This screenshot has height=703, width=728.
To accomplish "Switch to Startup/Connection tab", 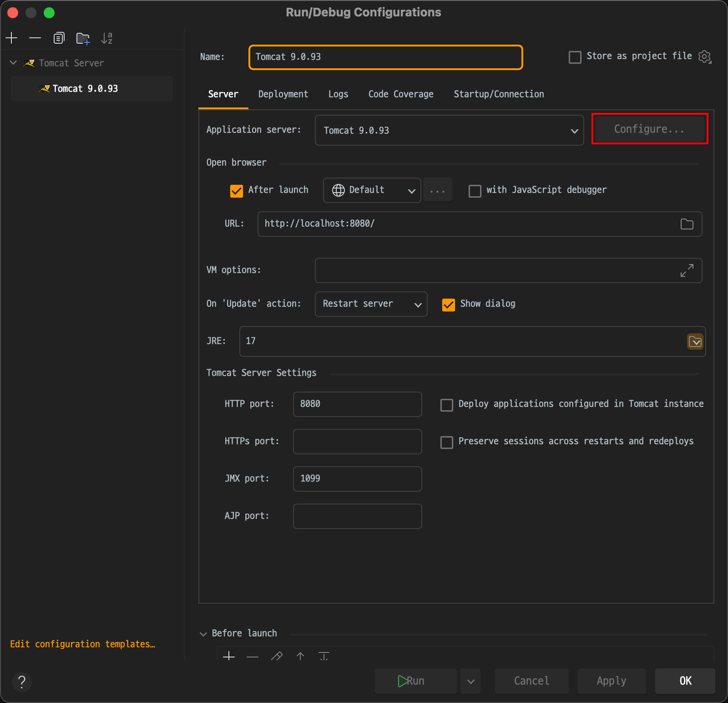I will (499, 94).
